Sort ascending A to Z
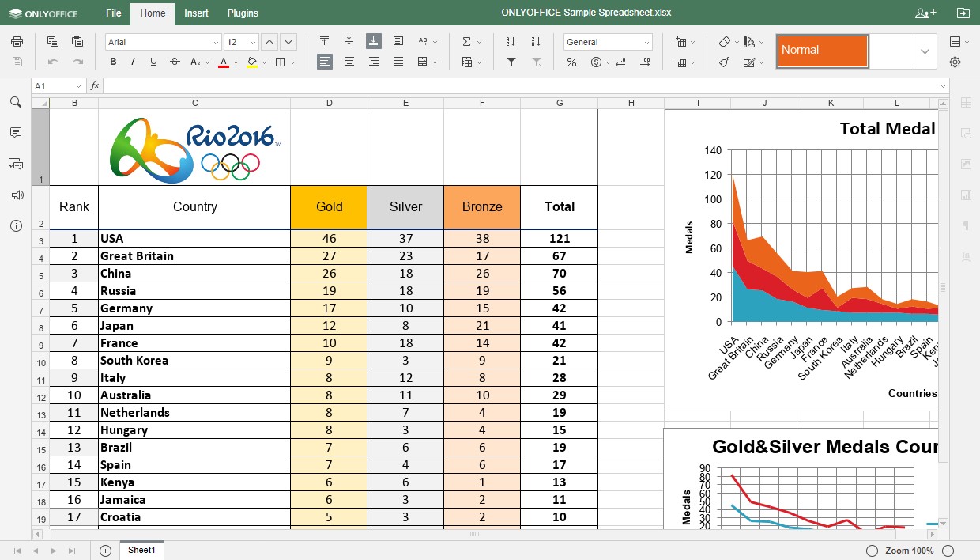Screen dimensions: 980x560 click(x=511, y=42)
